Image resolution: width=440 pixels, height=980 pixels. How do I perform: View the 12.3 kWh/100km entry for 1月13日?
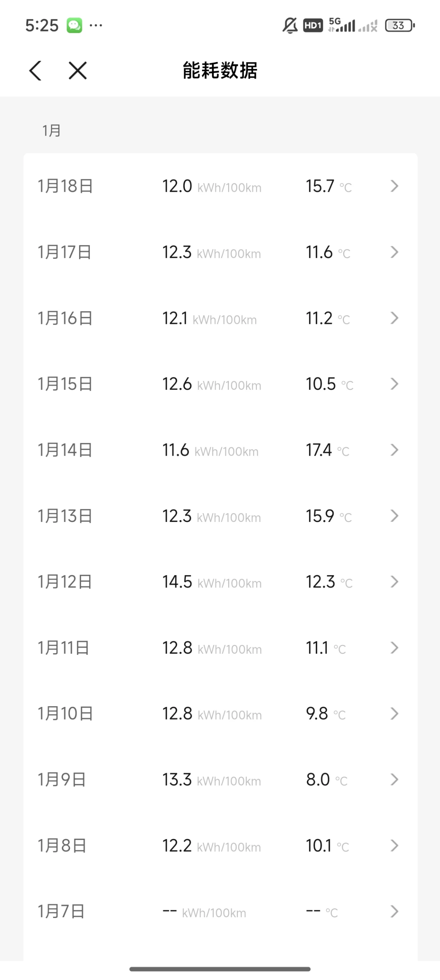[212, 516]
